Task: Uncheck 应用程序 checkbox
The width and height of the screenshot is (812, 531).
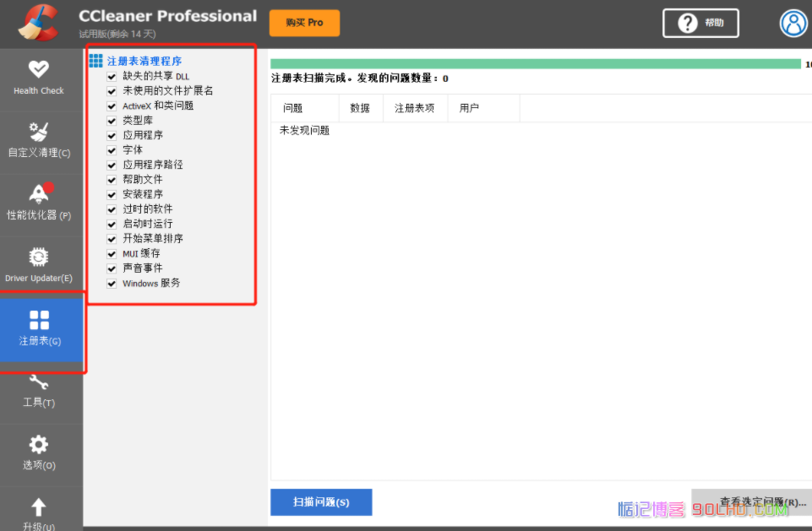Action: point(112,136)
